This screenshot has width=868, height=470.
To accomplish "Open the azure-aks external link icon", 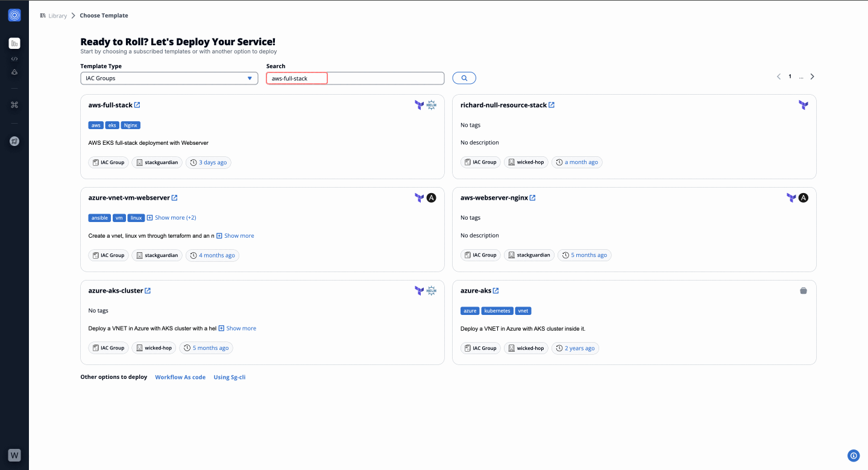I will 496,291.
